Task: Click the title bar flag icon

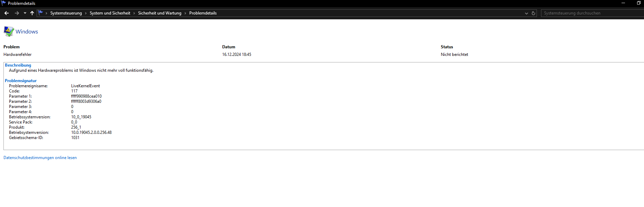Action: (x=3, y=3)
